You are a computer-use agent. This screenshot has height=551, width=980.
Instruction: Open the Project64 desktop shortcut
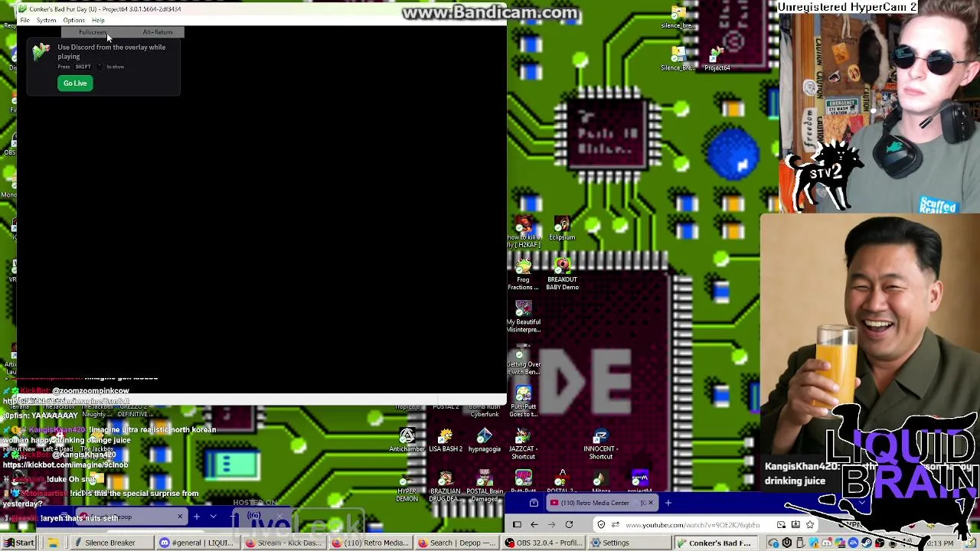(717, 58)
